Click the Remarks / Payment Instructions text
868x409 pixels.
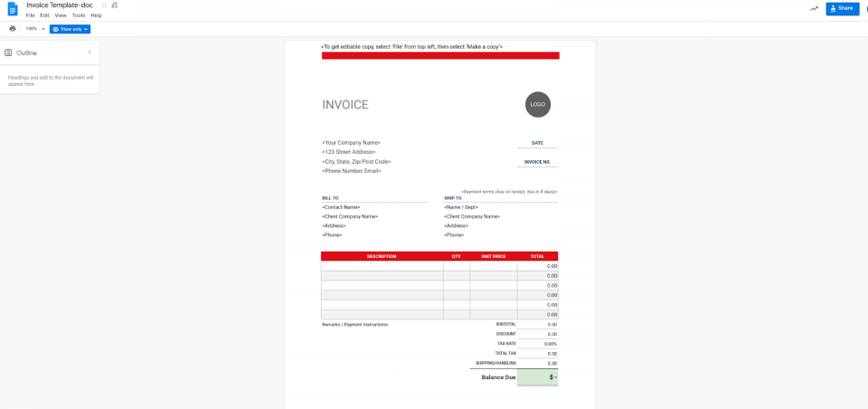point(355,324)
